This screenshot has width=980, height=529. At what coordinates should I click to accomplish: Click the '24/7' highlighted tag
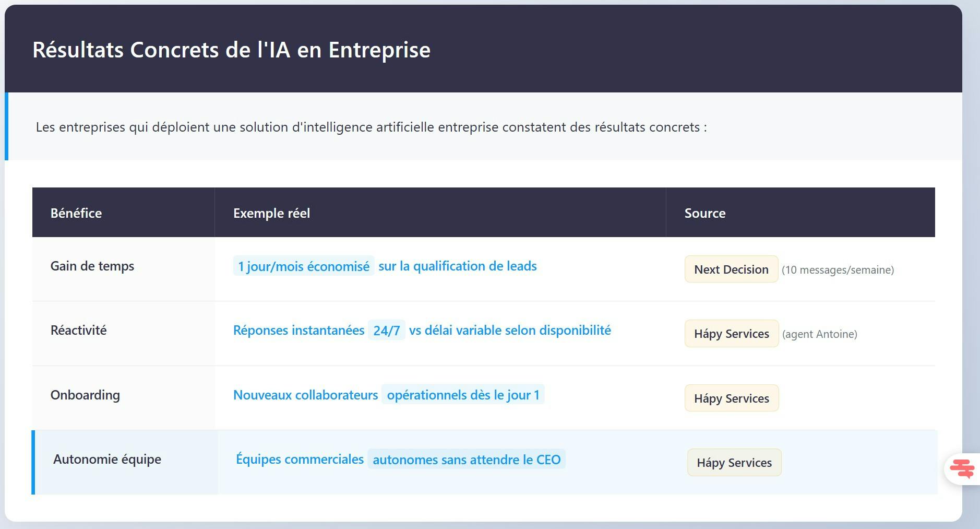pos(386,330)
